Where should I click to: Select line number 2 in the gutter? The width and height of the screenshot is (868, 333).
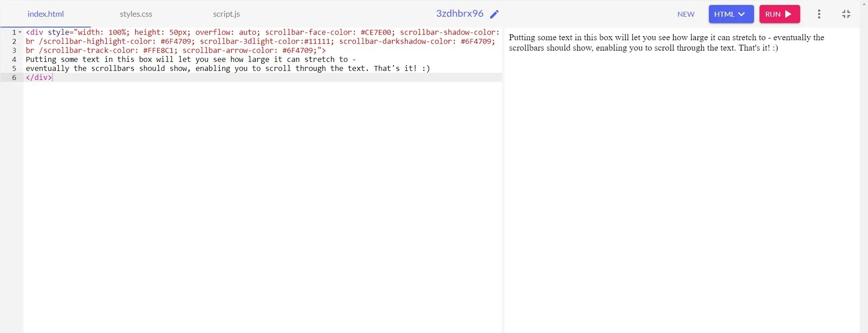14,41
